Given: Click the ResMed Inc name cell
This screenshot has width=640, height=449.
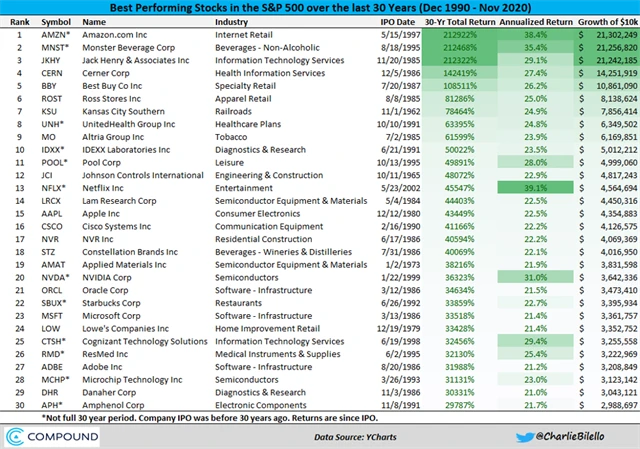Looking at the screenshot, I should pyautogui.click(x=105, y=354).
